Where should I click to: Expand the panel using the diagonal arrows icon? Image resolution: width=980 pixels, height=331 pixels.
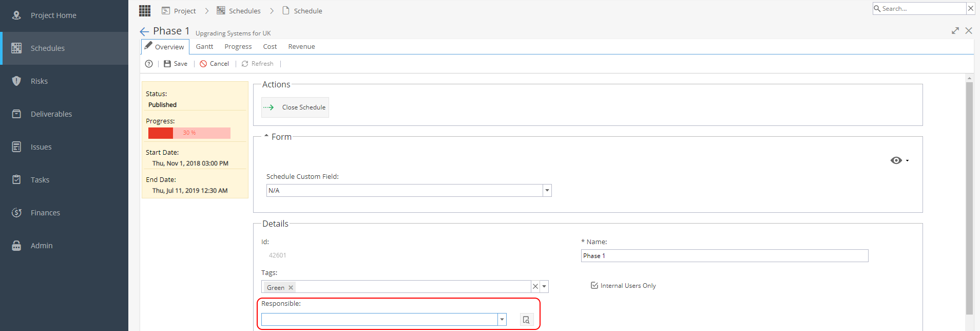(x=955, y=31)
